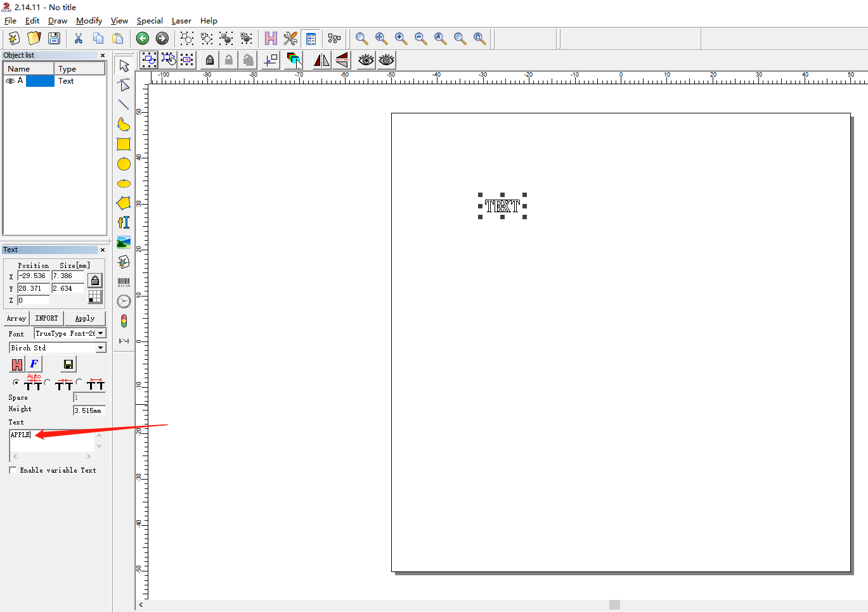Select the third (right) spacing radio
The image size is (868, 612).
pyautogui.click(x=79, y=382)
